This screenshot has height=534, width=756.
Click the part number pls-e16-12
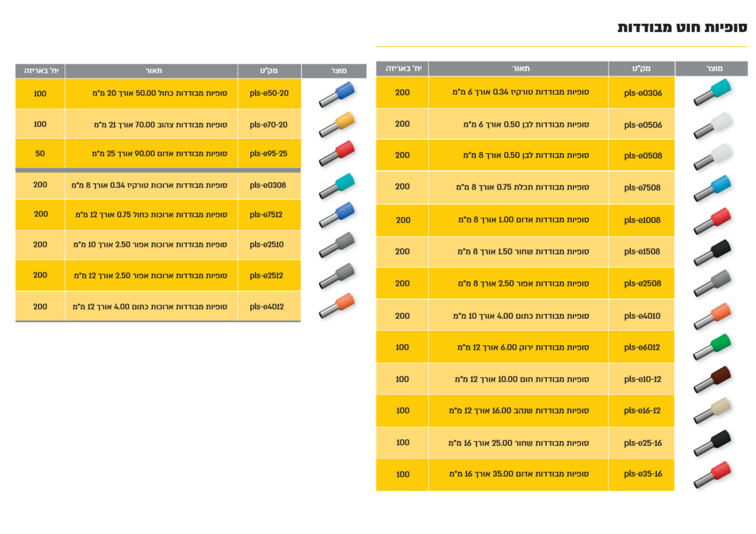tap(642, 411)
